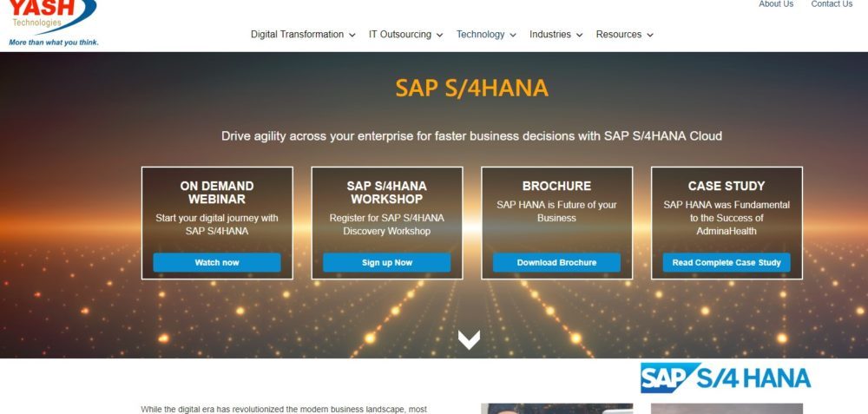This screenshot has height=414, width=868.
Task: Click the left thumbnail below SAP logo
Action: (x=556, y=408)
